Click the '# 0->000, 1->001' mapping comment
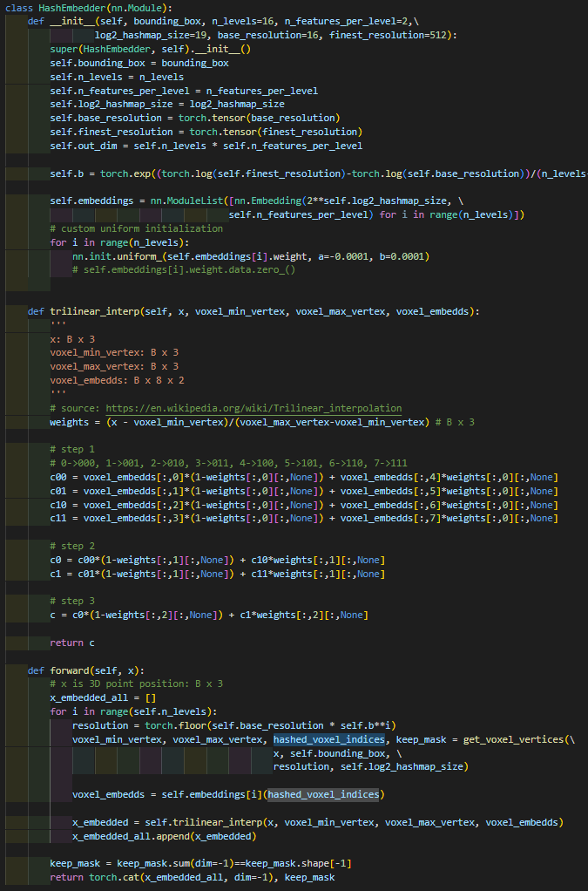588x891 pixels. click(x=228, y=463)
